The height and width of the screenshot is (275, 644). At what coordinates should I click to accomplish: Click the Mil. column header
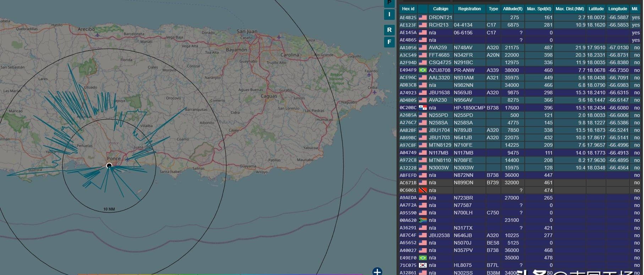635,9
